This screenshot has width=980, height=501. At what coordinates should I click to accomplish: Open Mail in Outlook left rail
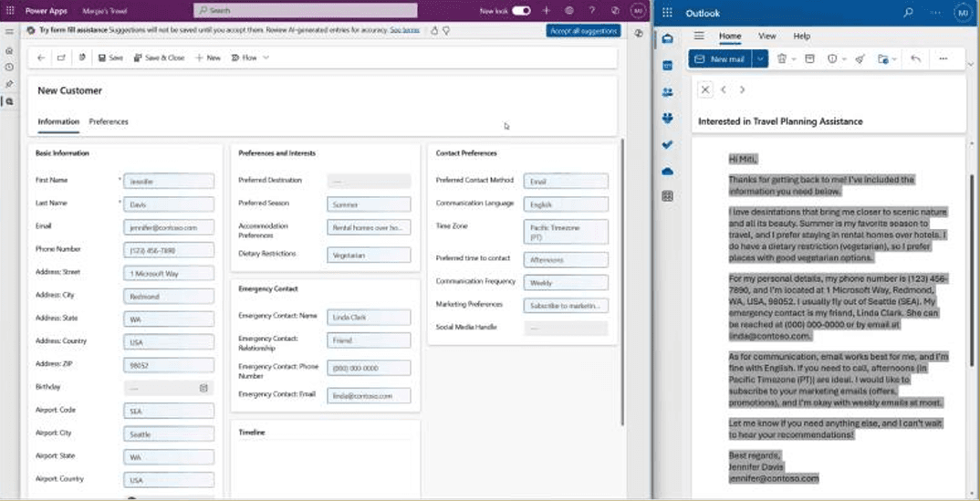[x=668, y=39]
